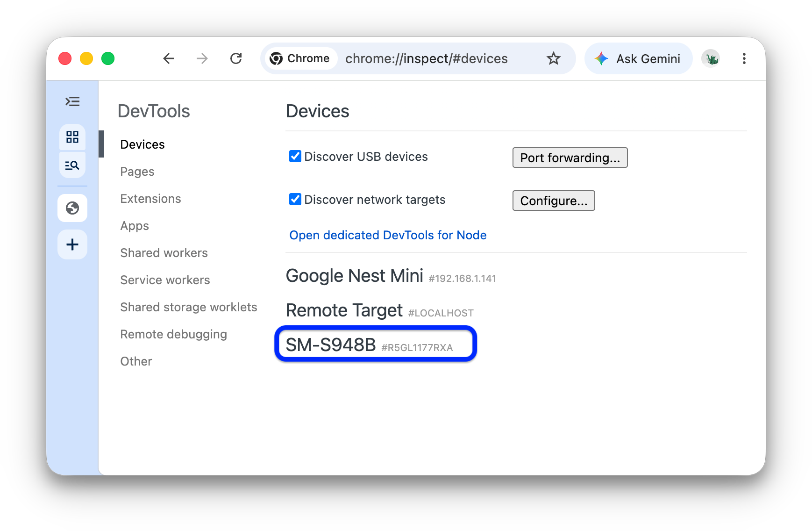The image size is (812, 531).
Task: Open the Pages section
Action: 137,172
